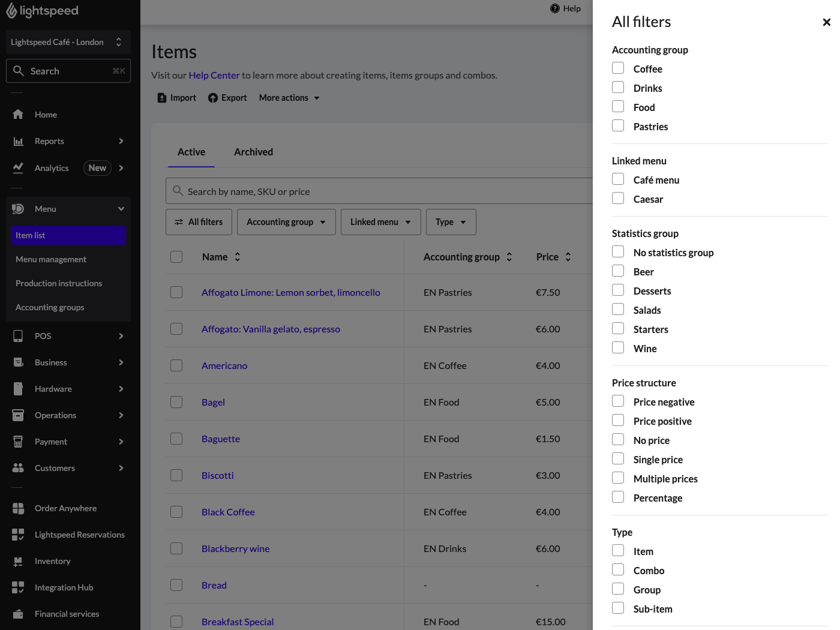Screen dimensions: 840x630
Task: Open the More actions menu
Action: click(x=289, y=97)
